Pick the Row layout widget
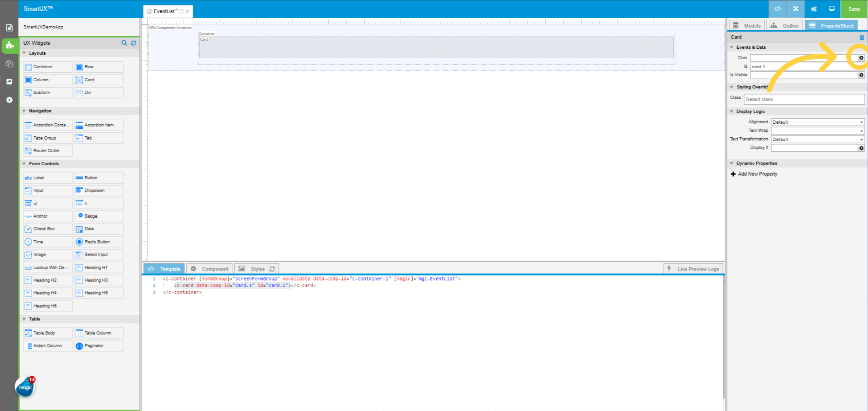The height and width of the screenshot is (411, 868). coord(99,67)
